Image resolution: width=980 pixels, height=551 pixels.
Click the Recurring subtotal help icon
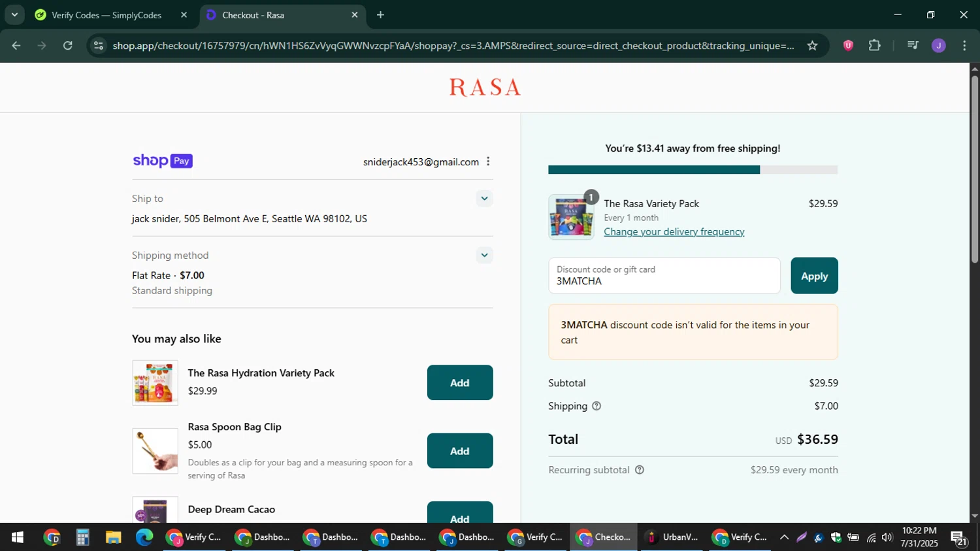pyautogui.click(x=640, y=470)
